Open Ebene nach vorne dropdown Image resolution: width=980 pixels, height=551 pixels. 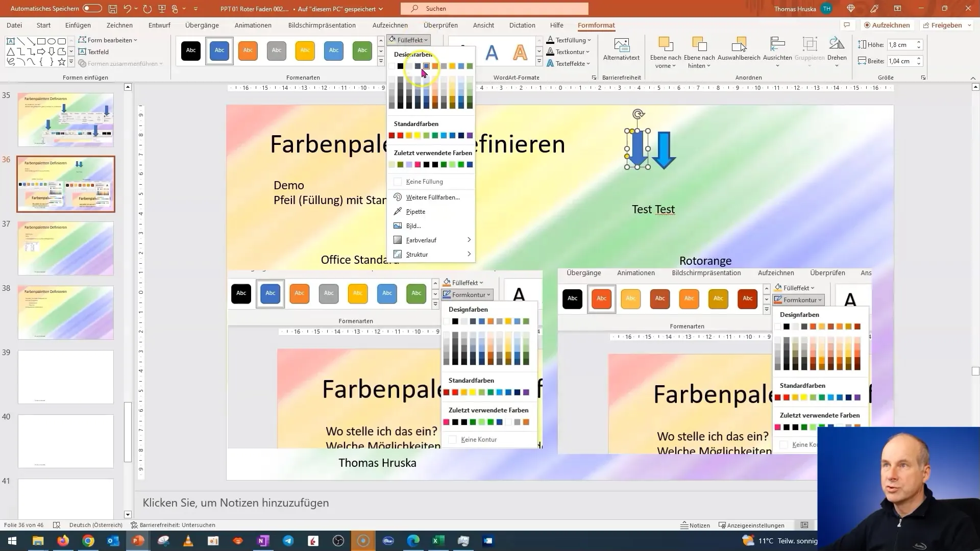pyautogui.click(x=666, y=52)
